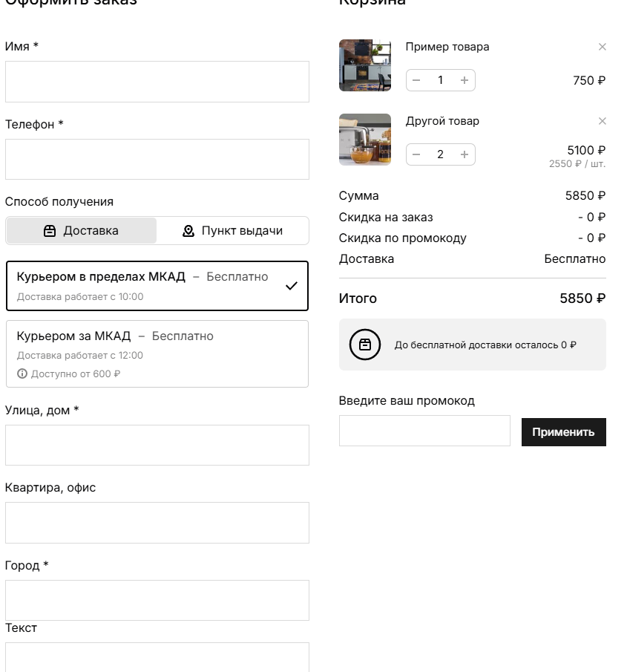
Task: Choose Курьером за МКАД delivery option
Action: point(157,353)
